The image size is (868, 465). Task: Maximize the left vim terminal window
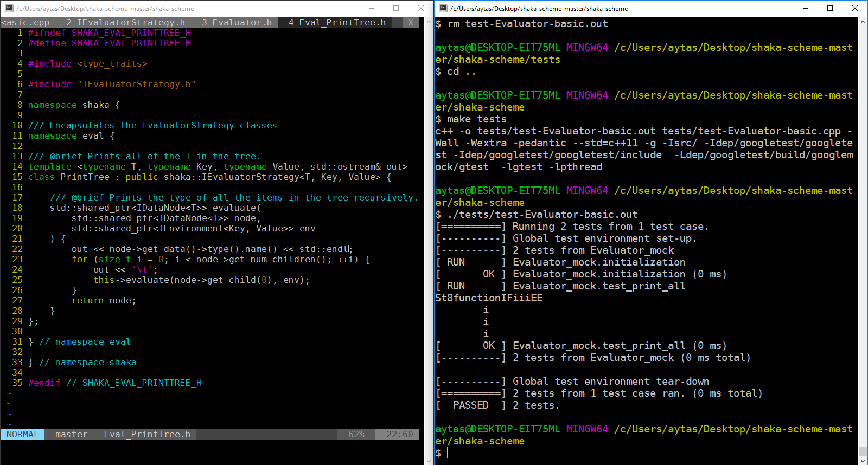point(396,8)
